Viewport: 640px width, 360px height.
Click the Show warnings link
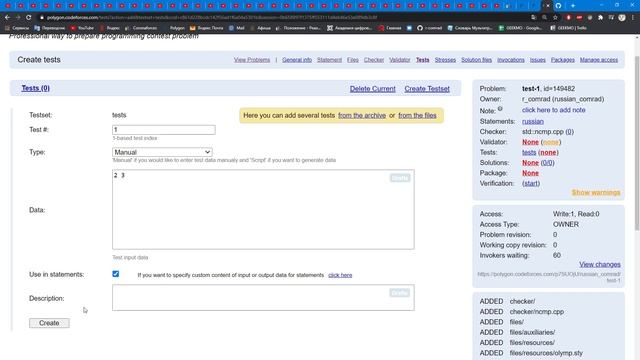coord(596,193)
